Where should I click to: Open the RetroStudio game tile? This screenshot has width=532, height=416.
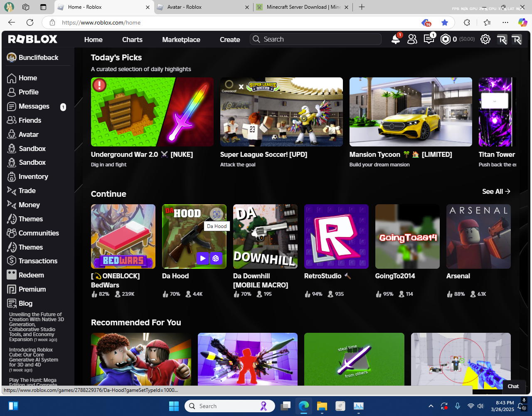pos(336,236)
